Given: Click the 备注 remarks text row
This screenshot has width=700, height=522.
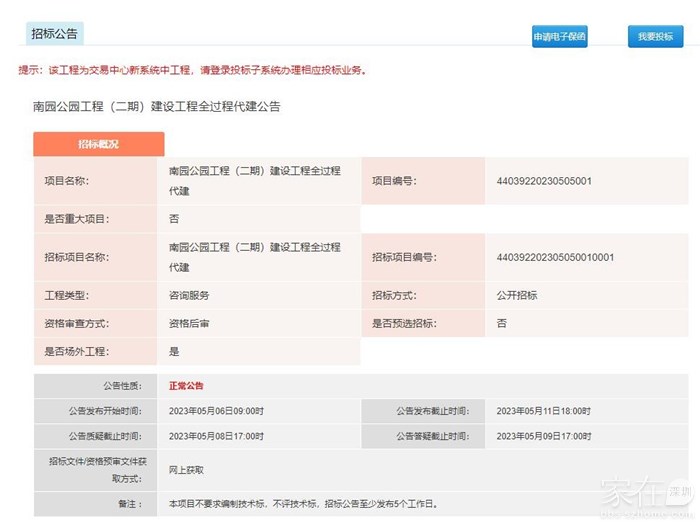Looking at the screenshot, I should click(x=303, y=504).
